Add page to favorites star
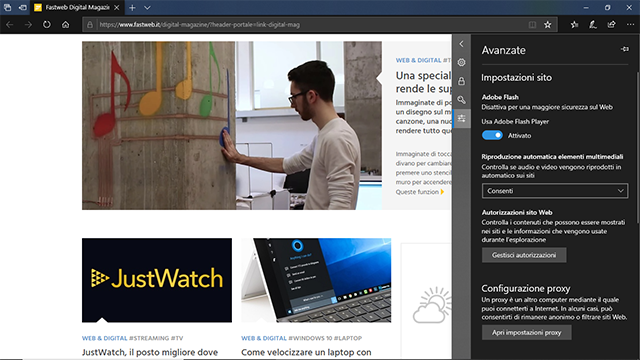 pyautogui.click(x=548, y=25)
